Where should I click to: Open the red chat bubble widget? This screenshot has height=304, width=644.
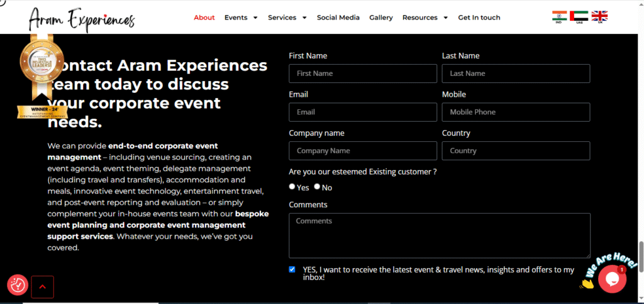[611, 279]
